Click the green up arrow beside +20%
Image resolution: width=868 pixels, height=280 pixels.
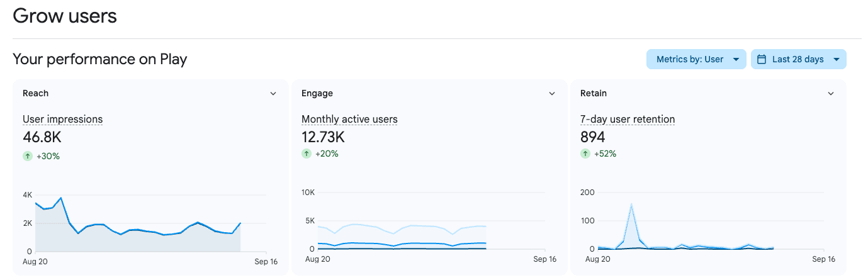tap(306, 154)
